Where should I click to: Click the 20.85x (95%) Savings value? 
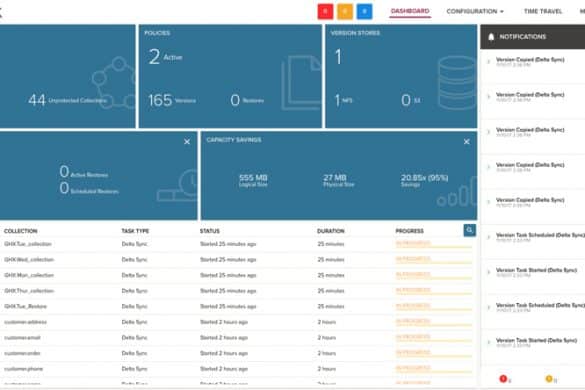click(x=425, y=180)
